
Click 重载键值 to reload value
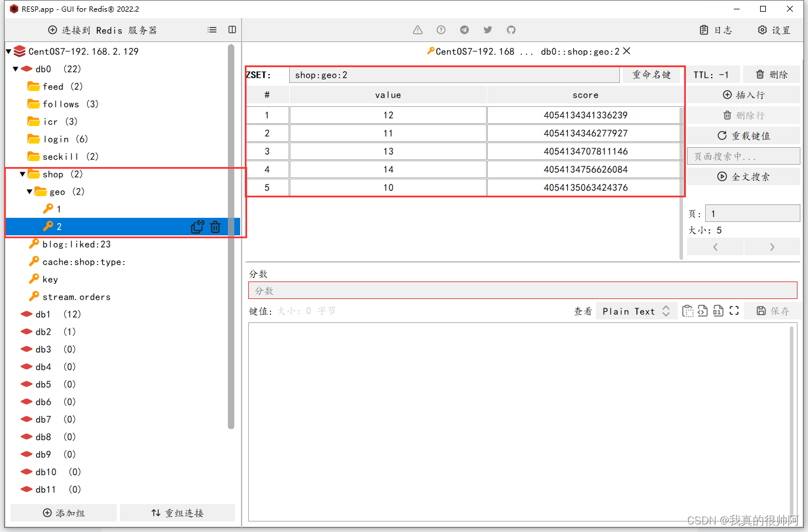pyautogui.click(x=744, y=136)
